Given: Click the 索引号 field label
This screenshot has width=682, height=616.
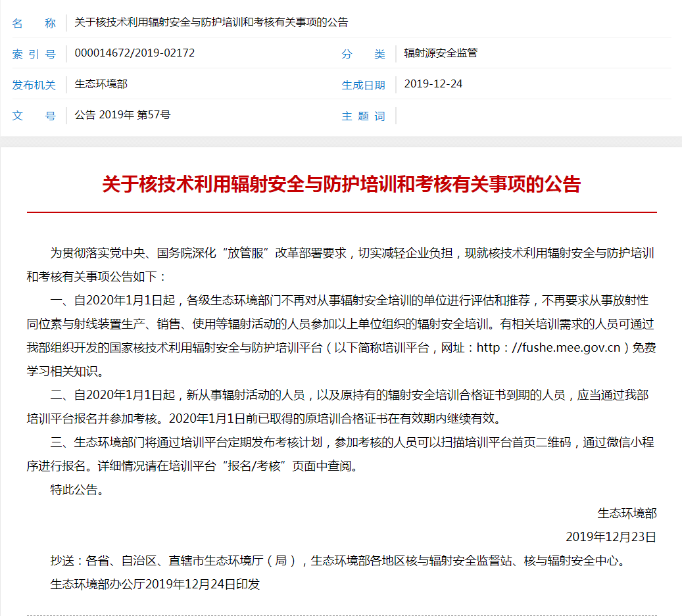Looking at the screenshot, I should [34, 54].
